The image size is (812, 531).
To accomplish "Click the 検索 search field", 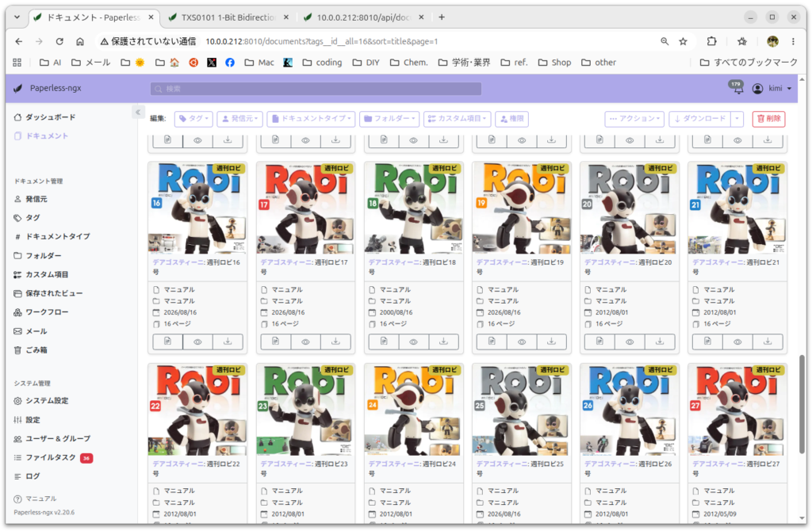I will [316, 89].
